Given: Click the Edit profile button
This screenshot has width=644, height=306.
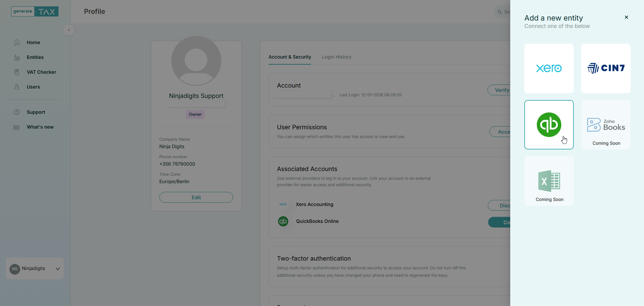Looking at the screenshot, I should pyautogui.click(x=196, y=197).
